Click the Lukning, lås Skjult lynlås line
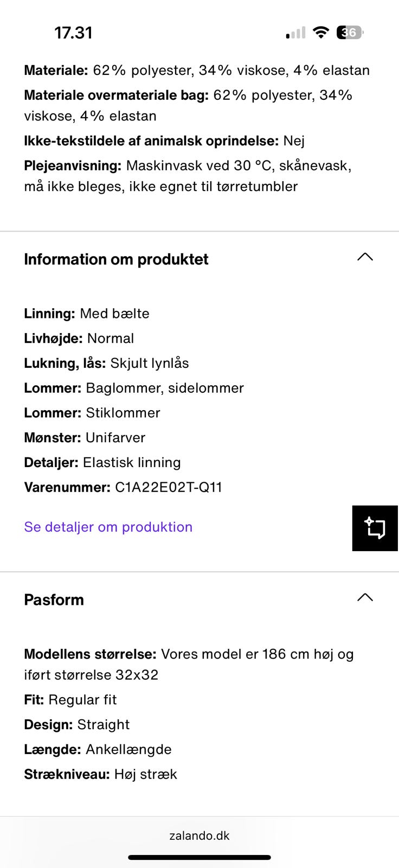Screen dimensions: 399x868 tap(106, 363)
